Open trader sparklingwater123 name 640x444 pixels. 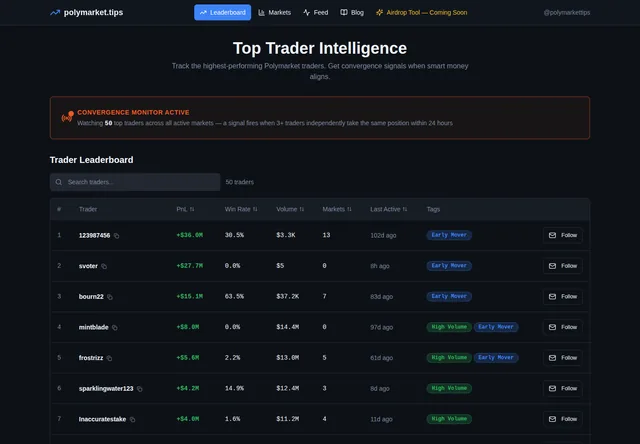click(x=106, y=388)
